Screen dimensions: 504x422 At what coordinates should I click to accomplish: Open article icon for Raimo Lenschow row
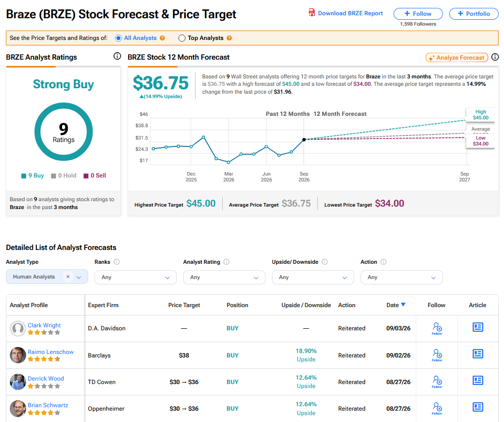(478, 354)
